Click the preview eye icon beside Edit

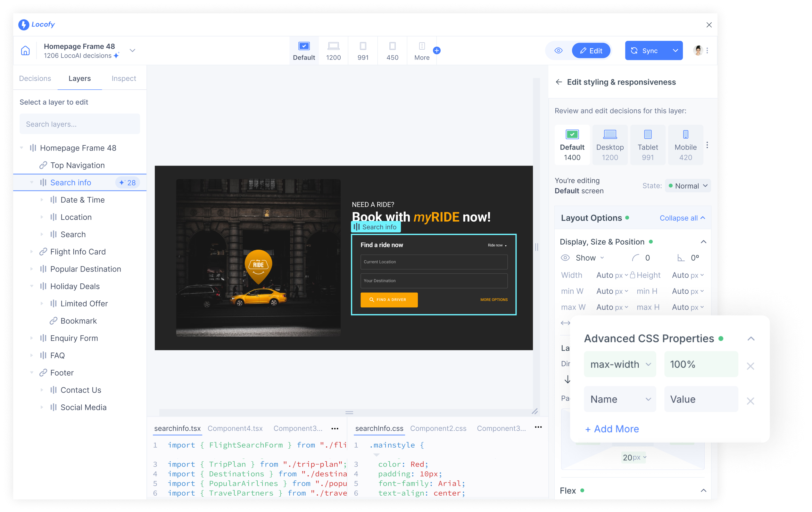[559, 51]
